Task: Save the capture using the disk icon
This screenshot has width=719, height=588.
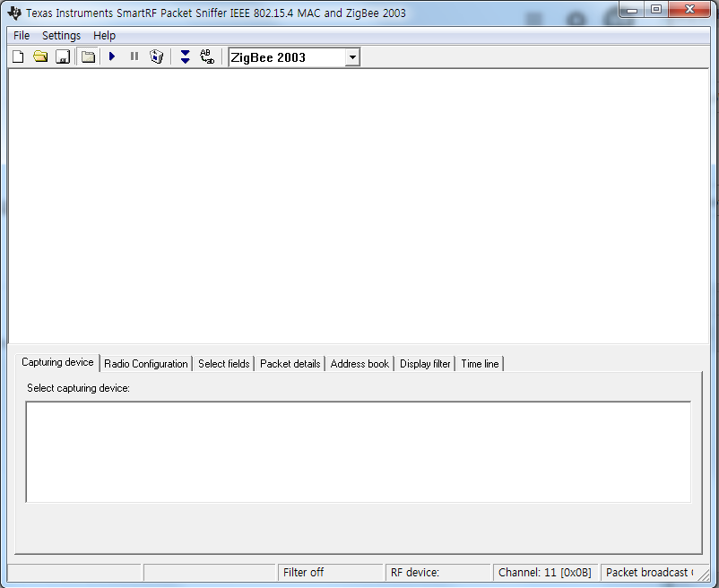Action: [x=63, y=56]
